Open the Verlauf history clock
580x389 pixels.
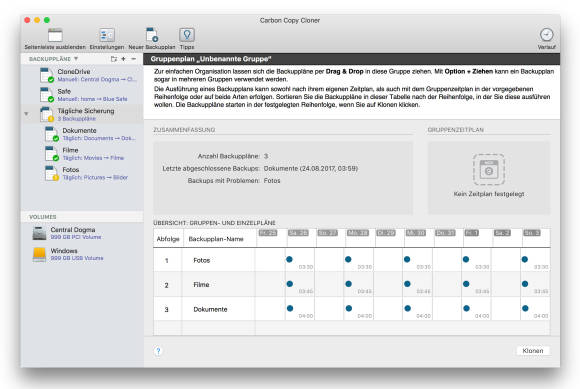(546, 39)
